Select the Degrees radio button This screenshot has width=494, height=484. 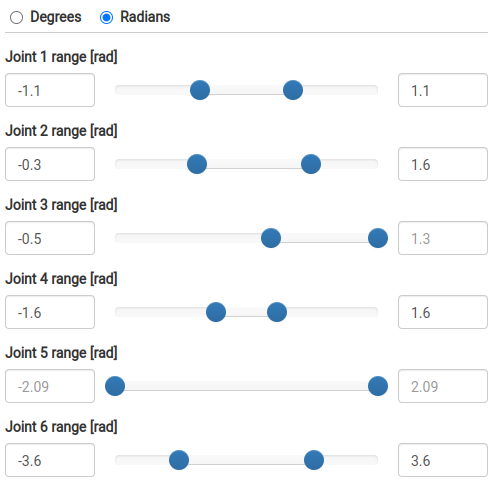16,18
